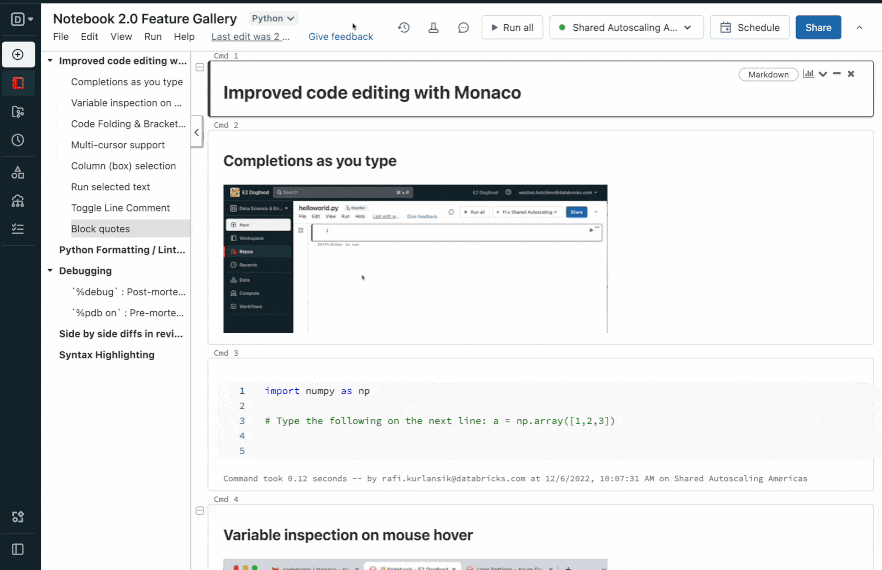Click the chart icon in Cmd 1 cell
Viewport: 882px width, 570px height.
pyautogui.click(x=808, y=74)
